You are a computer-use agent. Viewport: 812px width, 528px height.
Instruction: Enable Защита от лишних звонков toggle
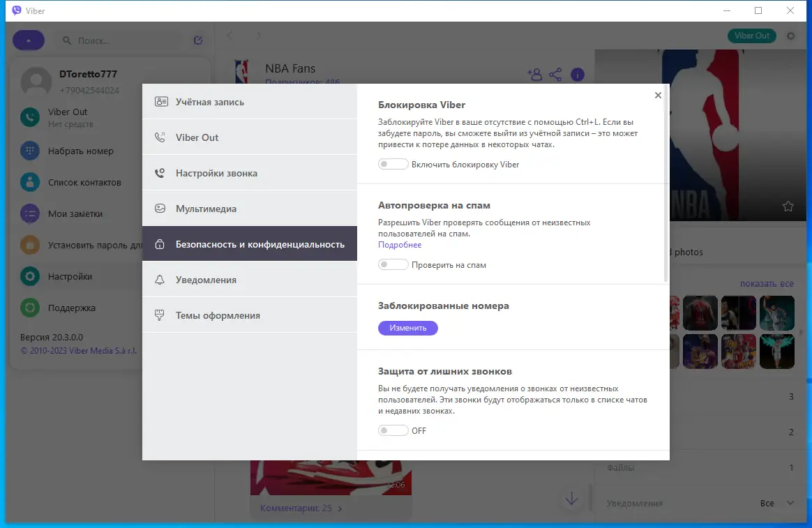(393, 430)
